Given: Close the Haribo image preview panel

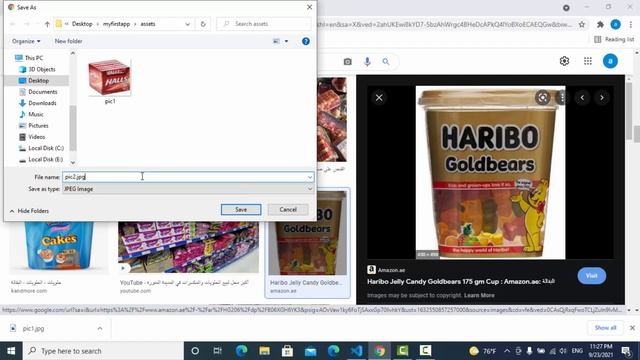Looking at the screenshot, I should [379, 98].
